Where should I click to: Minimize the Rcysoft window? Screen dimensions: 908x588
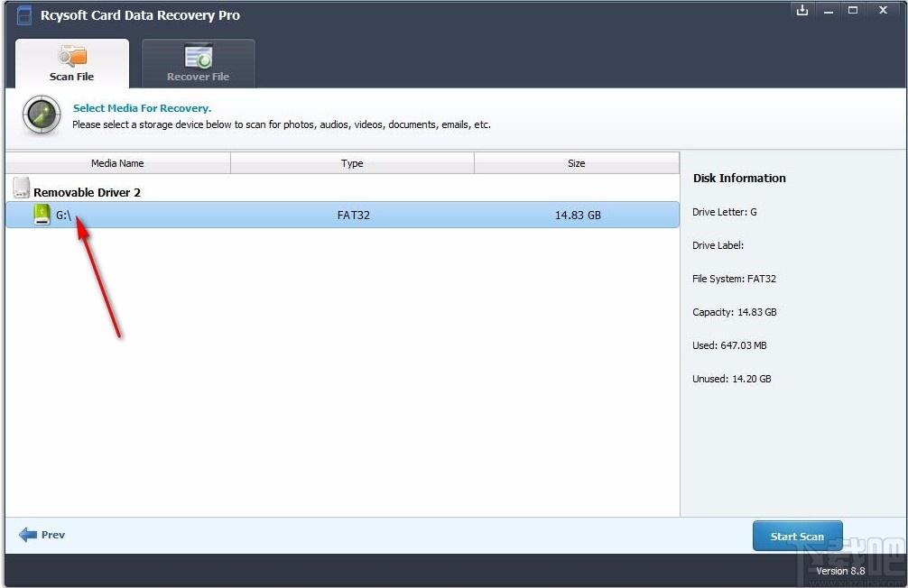pos(828,11)
